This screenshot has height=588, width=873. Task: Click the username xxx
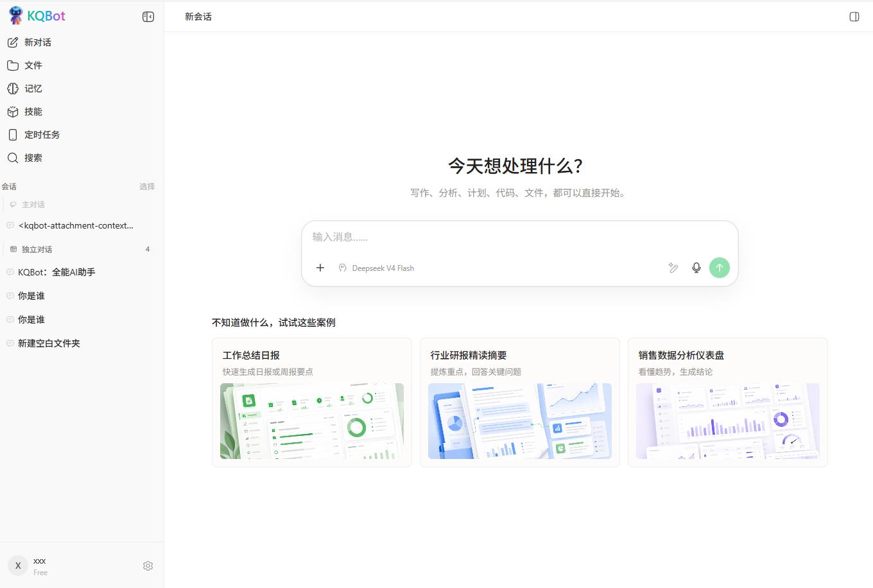[40, 561]
